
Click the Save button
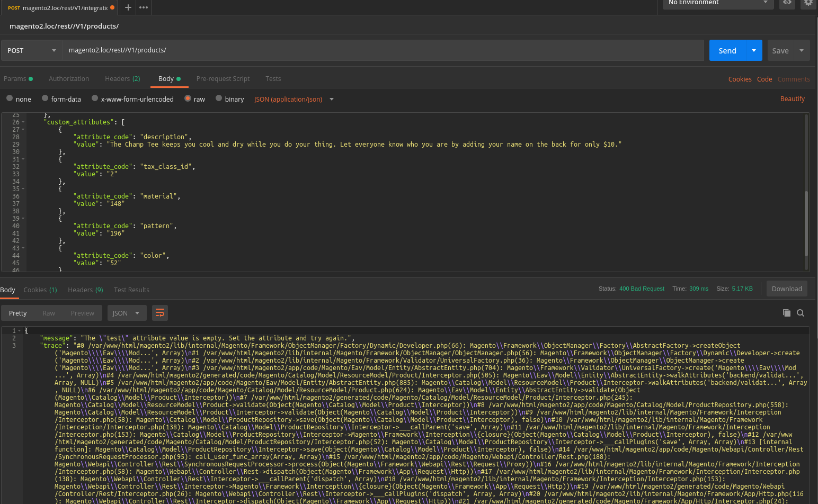[780, 50]
